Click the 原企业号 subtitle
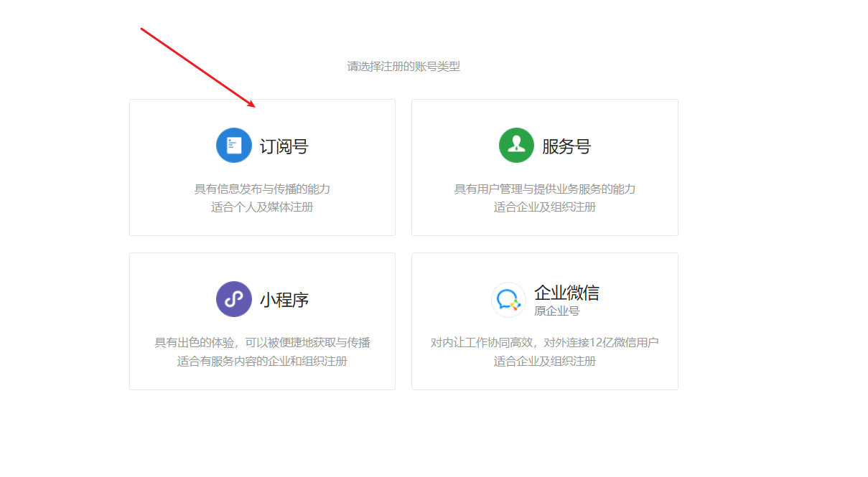 [556, 311]
